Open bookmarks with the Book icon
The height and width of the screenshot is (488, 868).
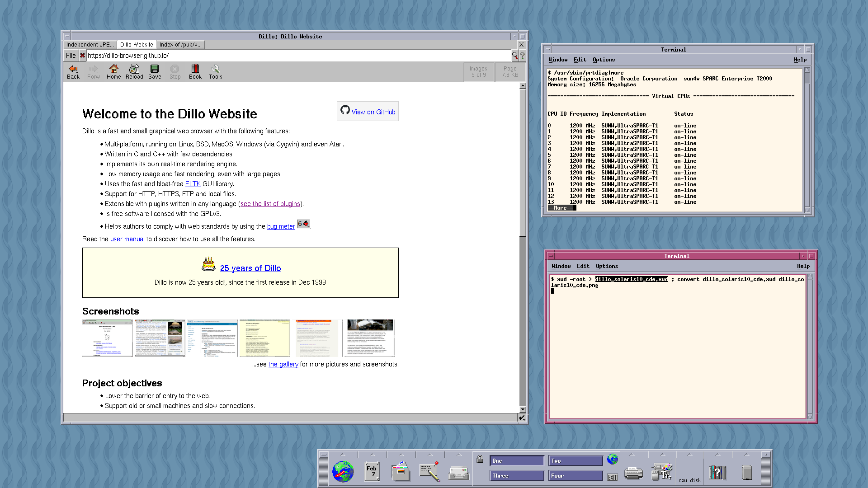(x=195, y=72)
